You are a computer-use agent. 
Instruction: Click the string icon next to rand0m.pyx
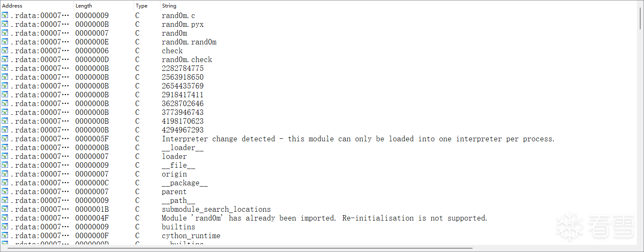[5, 24]
